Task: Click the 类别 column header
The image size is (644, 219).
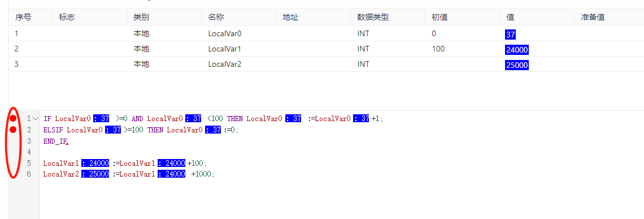Action: [141, 18]
